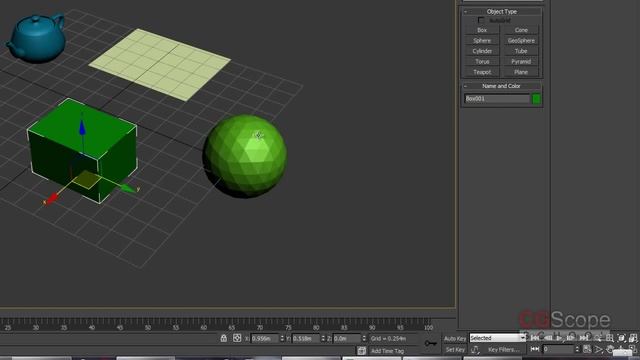640x360 pixels.
Task: Open the Key Filters dialog
Action: click(x=504, y=349)
